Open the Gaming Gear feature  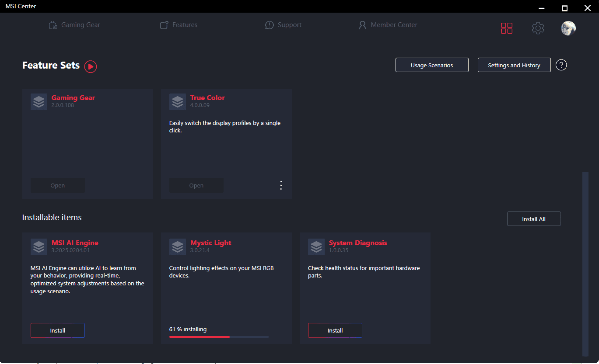pos(58,185)
